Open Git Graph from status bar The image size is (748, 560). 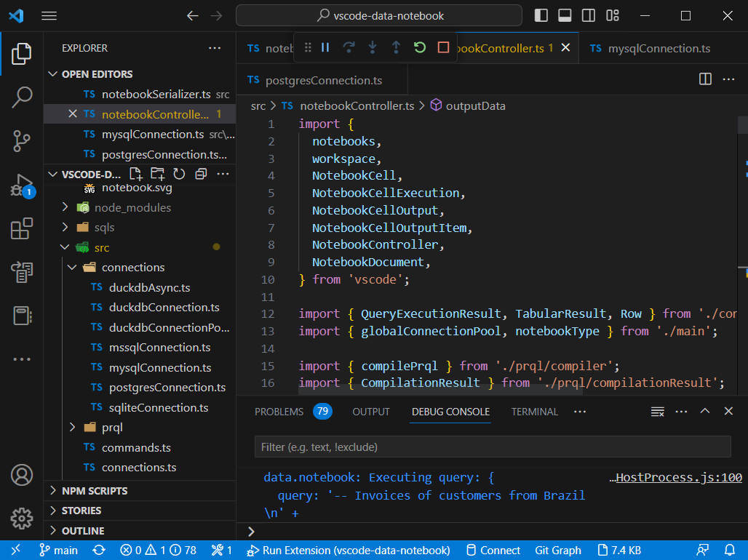558,551
